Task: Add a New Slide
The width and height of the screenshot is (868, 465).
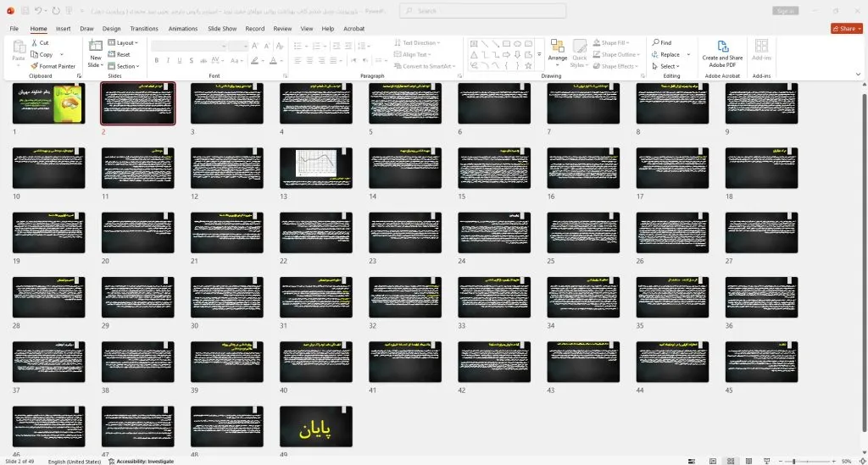Action: coord(95,53)
